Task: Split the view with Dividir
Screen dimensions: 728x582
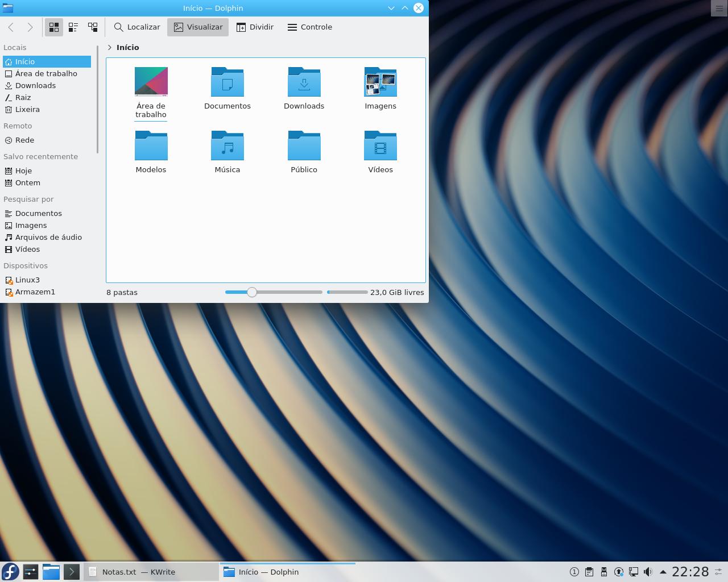Action: click(x=255, y=27)
